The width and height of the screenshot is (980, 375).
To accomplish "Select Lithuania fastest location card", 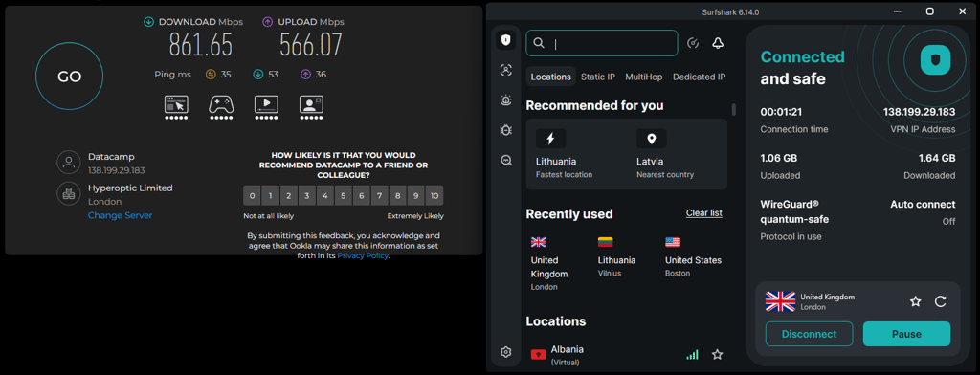I will tap(576, 154).
